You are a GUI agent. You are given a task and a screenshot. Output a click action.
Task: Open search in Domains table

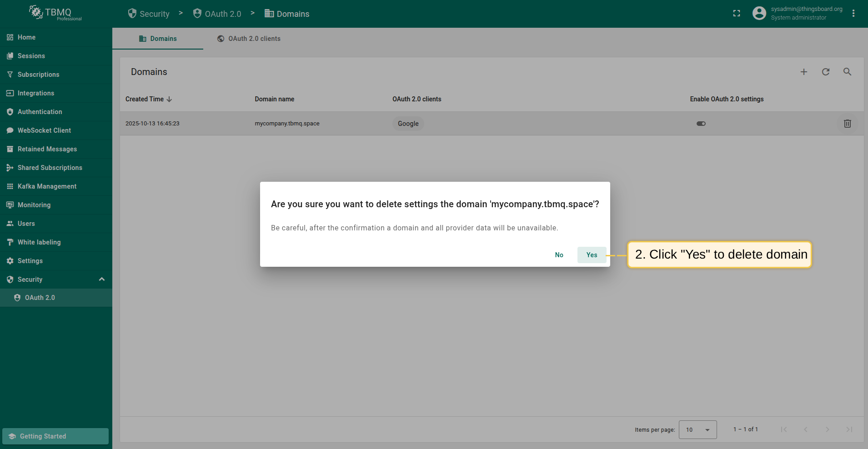tap(847, 72)
